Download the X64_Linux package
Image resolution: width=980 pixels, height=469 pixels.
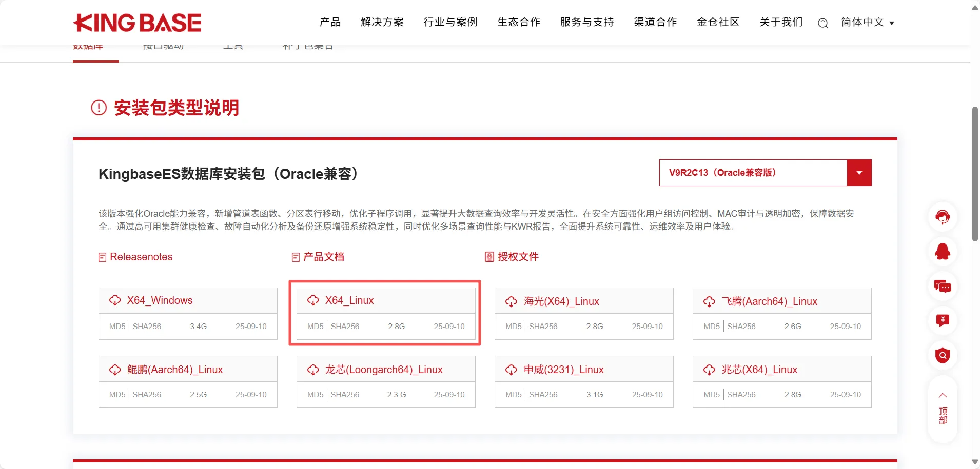[349, 300]
